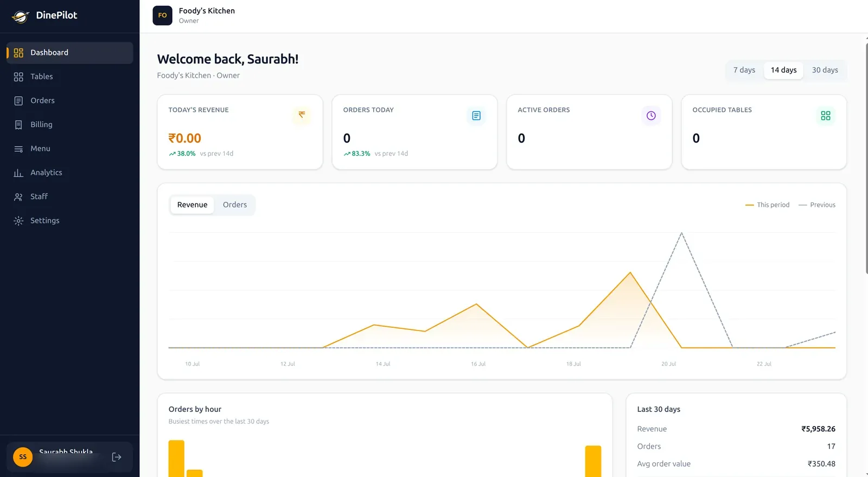The height and width of the screenshot is (477, 868).
Task: Click the Active Orders count 0
Action: pos(521,138)
